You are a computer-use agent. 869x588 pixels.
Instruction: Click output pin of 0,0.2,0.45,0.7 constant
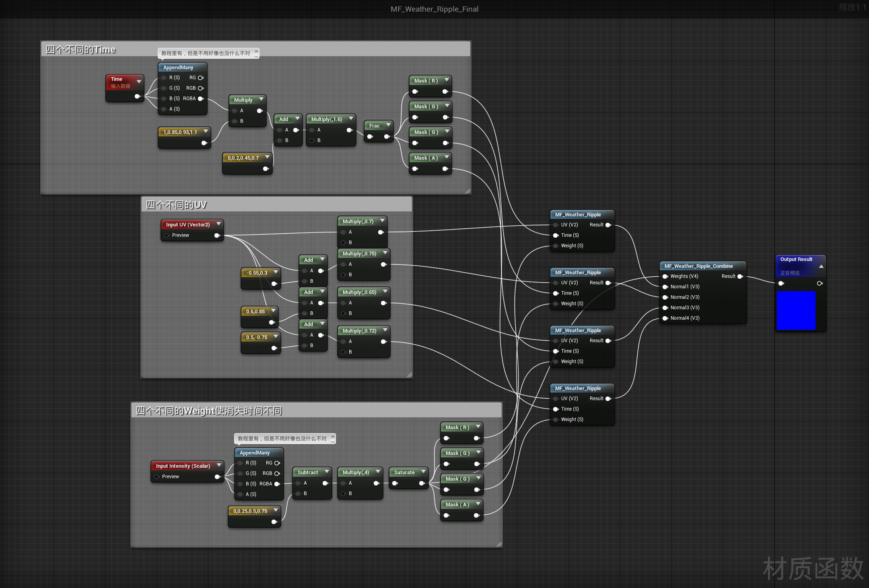(266, 169)
